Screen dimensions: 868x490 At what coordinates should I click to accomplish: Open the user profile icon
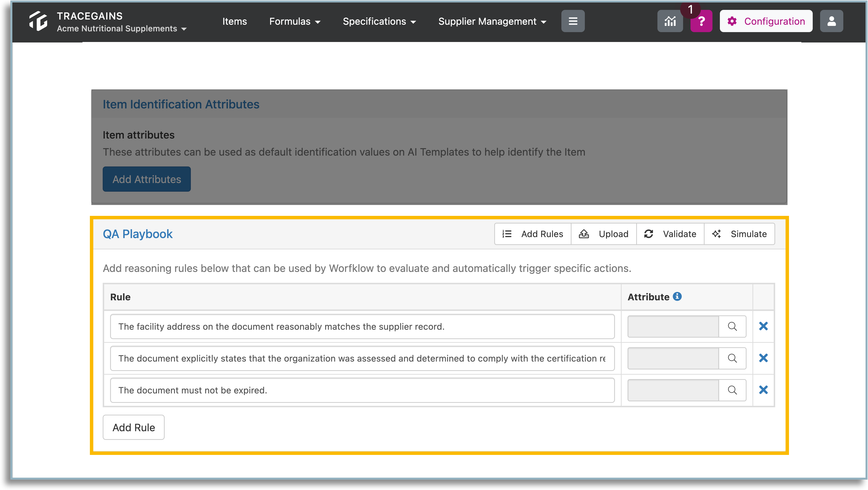831,21
